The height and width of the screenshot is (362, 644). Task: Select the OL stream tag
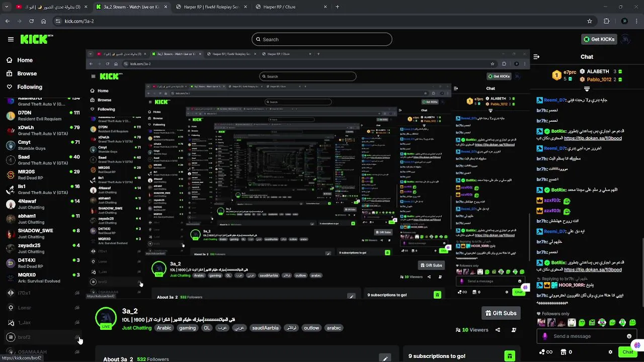[207, 328]
